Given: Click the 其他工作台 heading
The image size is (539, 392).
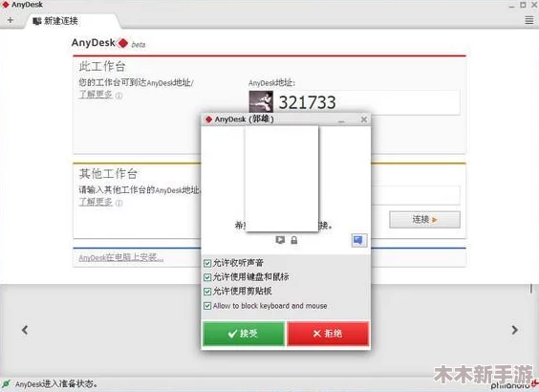Looking at the screenshot, I should (x=108, y=174).
